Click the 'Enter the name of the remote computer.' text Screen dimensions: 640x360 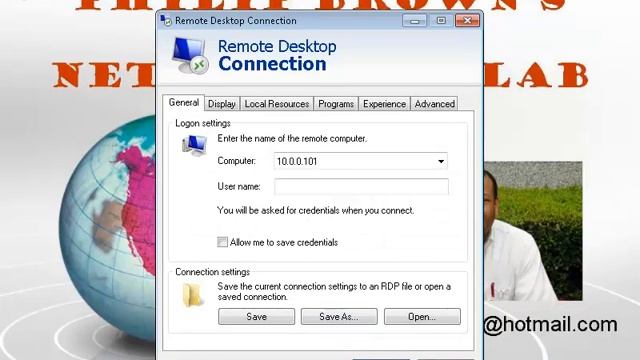(292, 138)
